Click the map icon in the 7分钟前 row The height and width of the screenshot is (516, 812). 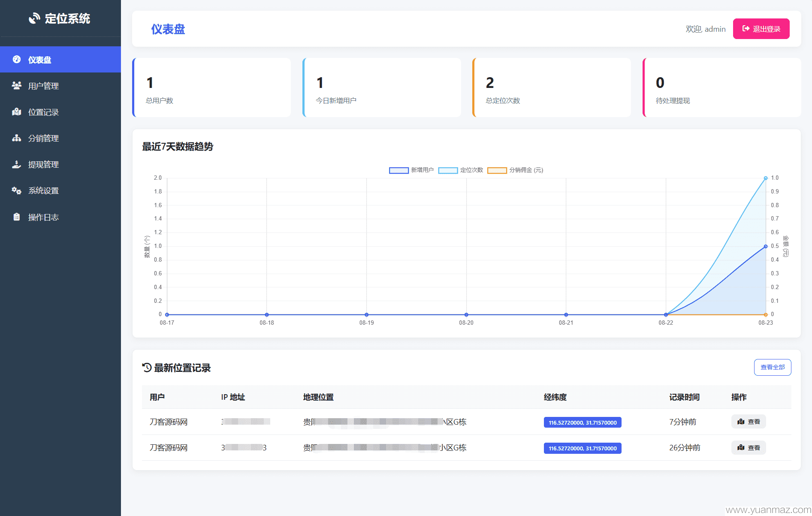coord(741,422)
